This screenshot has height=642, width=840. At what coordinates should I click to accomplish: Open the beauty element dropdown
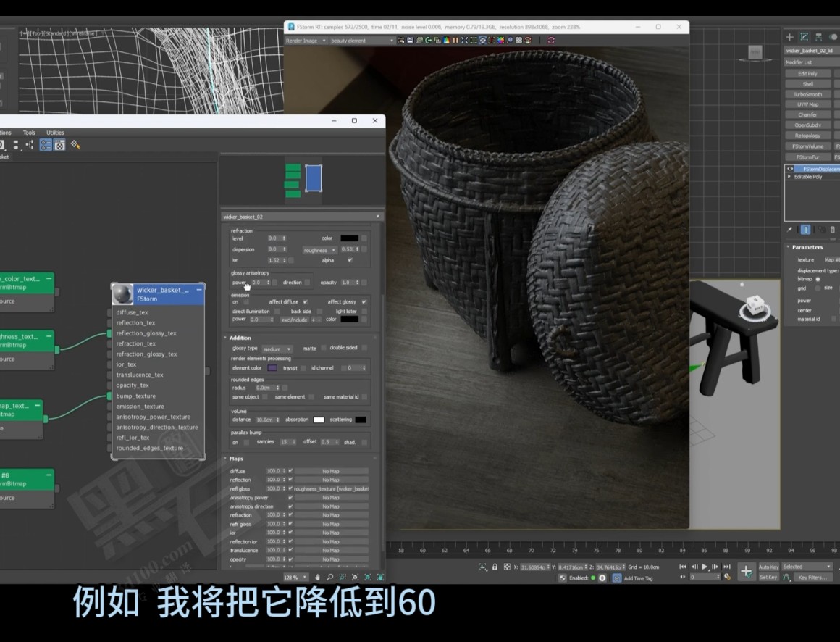point(361,40)
